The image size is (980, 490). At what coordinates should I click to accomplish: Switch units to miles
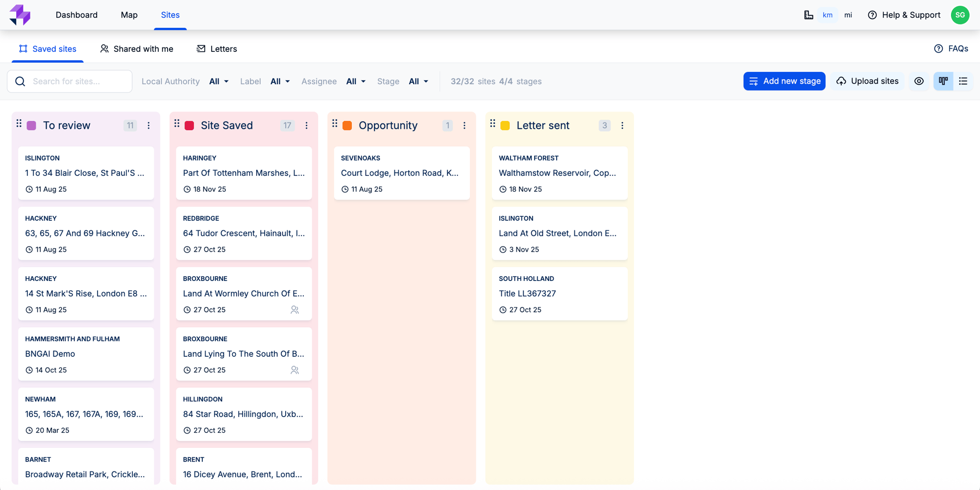tap(848, 15)
